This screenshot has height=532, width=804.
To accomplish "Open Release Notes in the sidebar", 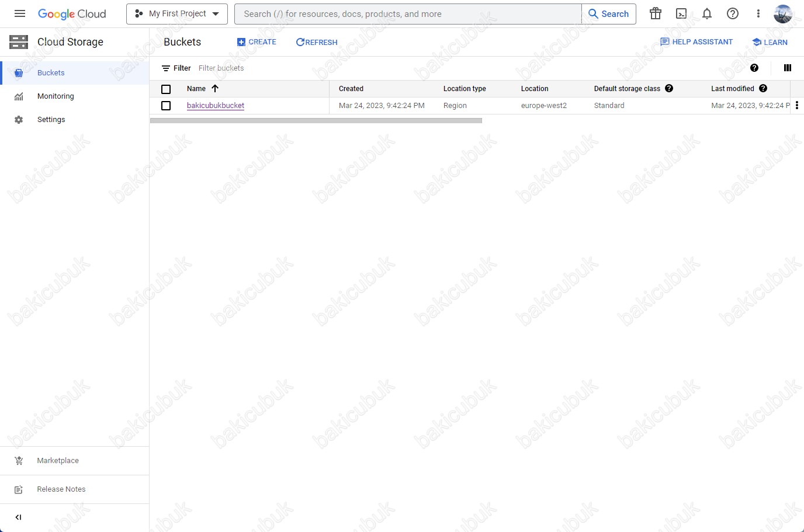I will [x=74, y=489].
